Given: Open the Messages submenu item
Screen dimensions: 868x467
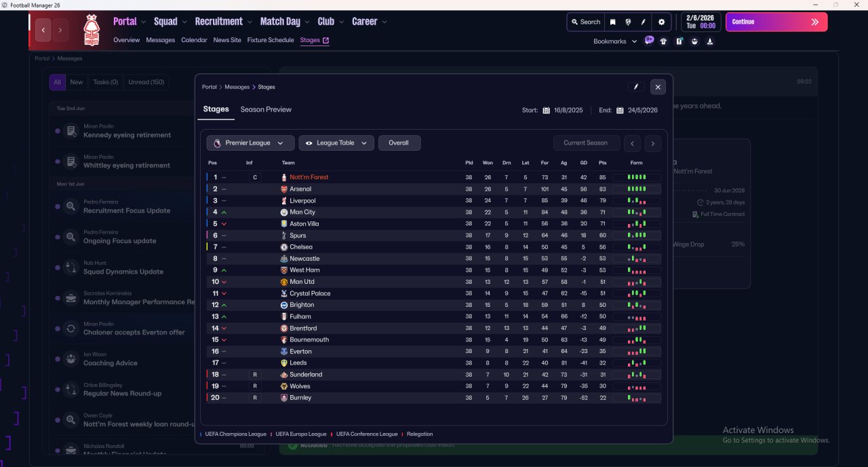Looking at the screenshot, I should pyautogui.click(x=161, y=40).
